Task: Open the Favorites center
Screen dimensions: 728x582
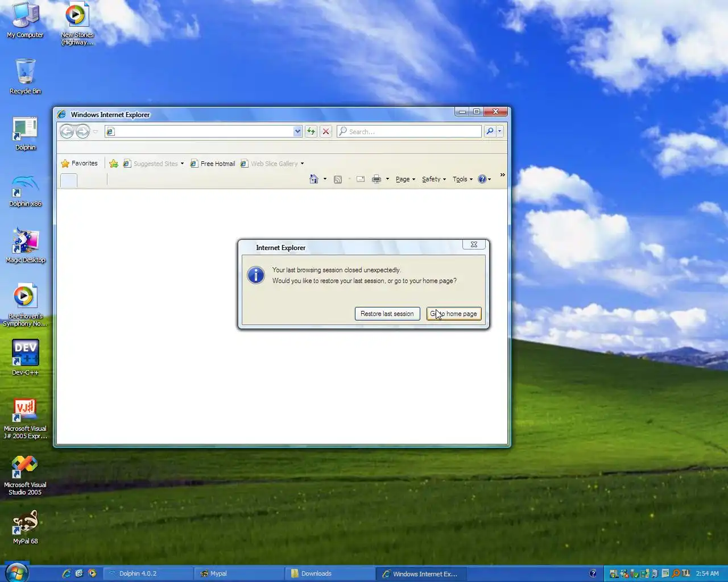Action: click(x=79, y=163)
